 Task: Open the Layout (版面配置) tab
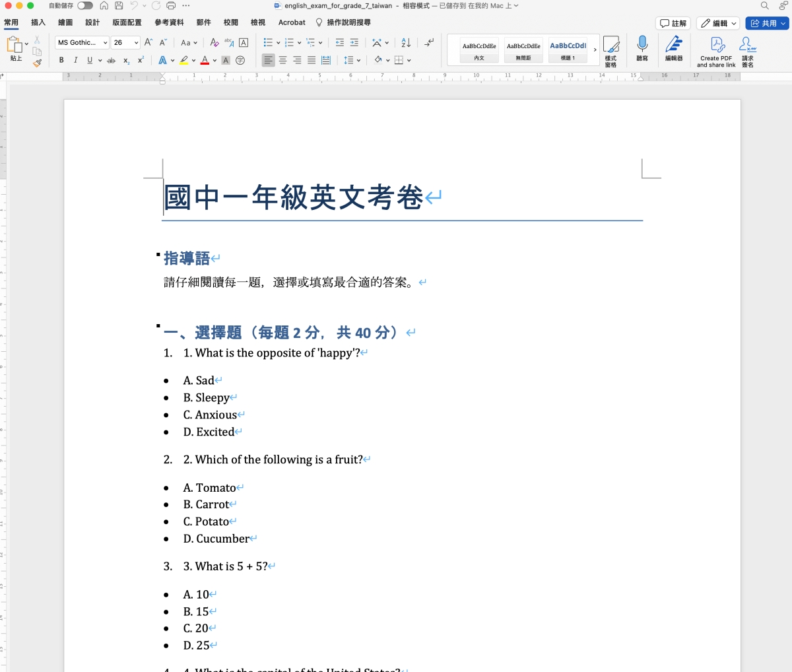(127, 22)
